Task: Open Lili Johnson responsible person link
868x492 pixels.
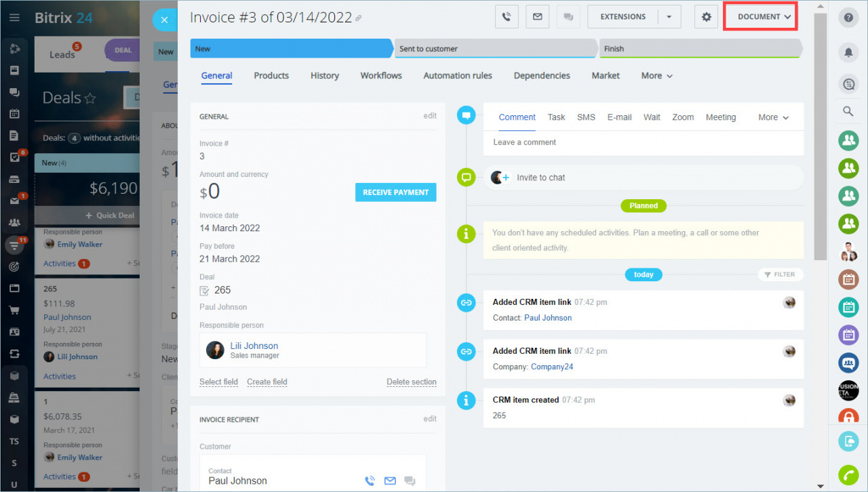Action: (x=254, y=346)
